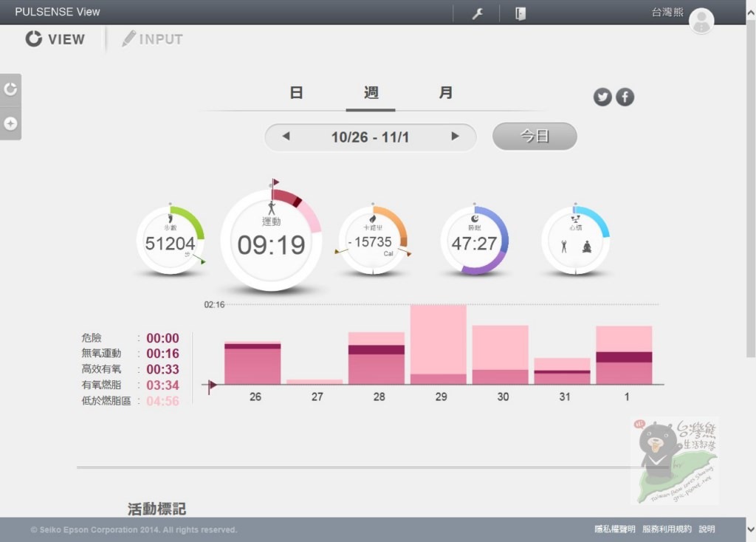The height and width of the screenshot is (542, 756).
Task: Click the meditating figure mood icon
Action: (x=587, y=247)
